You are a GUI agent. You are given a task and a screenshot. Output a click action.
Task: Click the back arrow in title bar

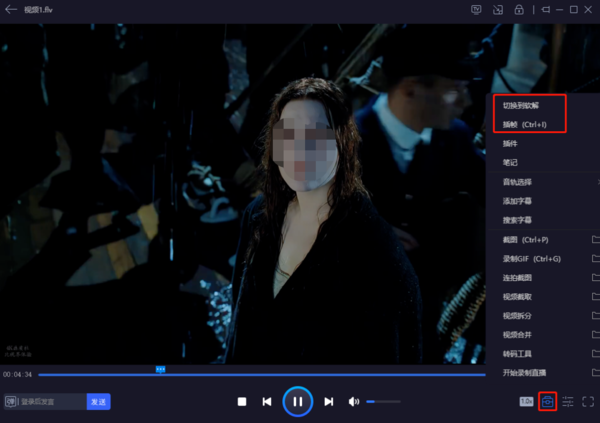(11, 10)
